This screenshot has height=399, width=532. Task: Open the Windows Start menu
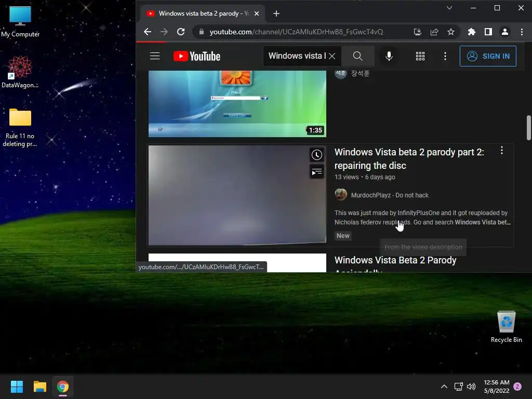pos(17,387)
